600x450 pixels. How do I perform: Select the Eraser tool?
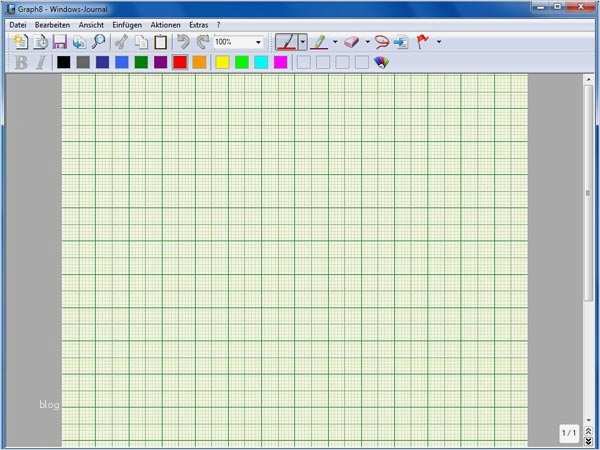[x=352, y=42]
